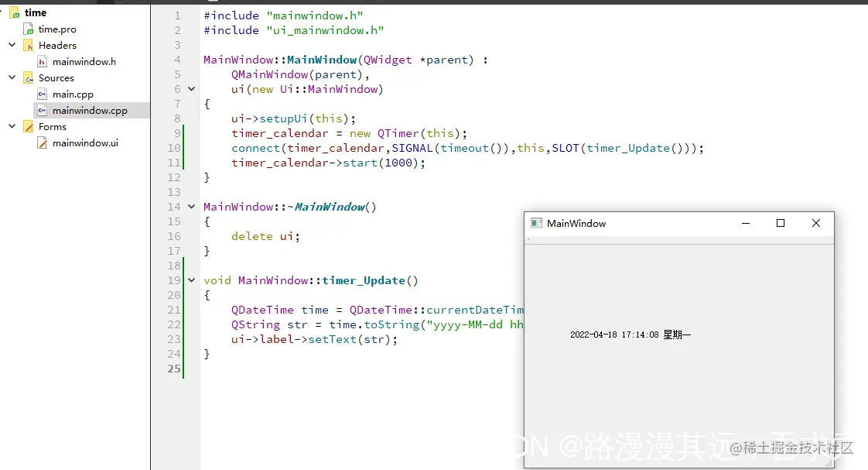Click the timer_calendar = new QTimer line

pyautogui.click(x=350, y=134)
